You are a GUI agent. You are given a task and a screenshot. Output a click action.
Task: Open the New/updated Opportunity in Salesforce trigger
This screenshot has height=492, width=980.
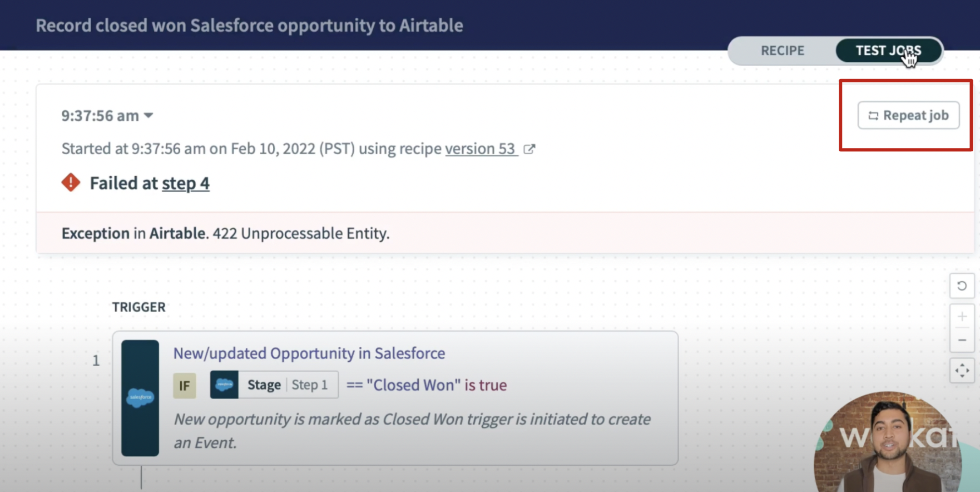click(x=309, y=353)
